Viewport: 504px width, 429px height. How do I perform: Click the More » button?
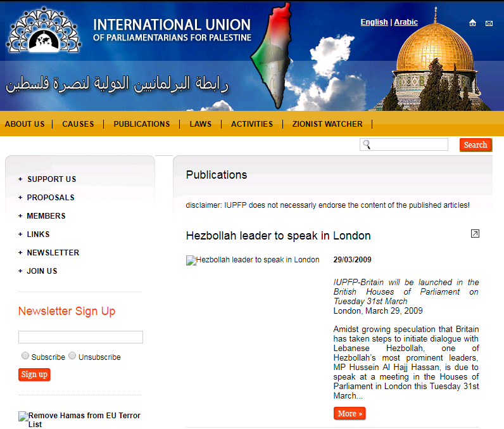(350, 414)
